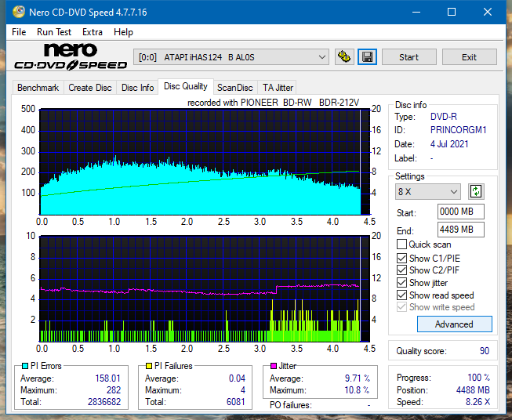Click the Position value 4488 MB

[473, 390]
